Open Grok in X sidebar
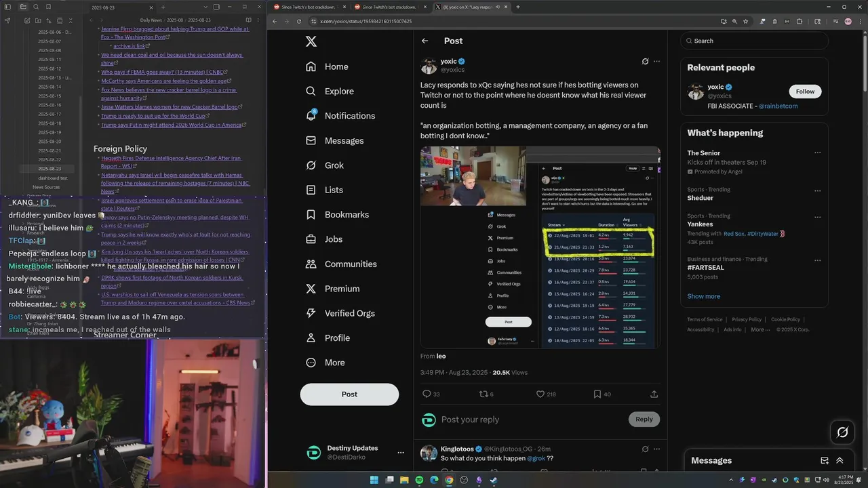This screenshot has height=488, width=868. click(325, 165)
